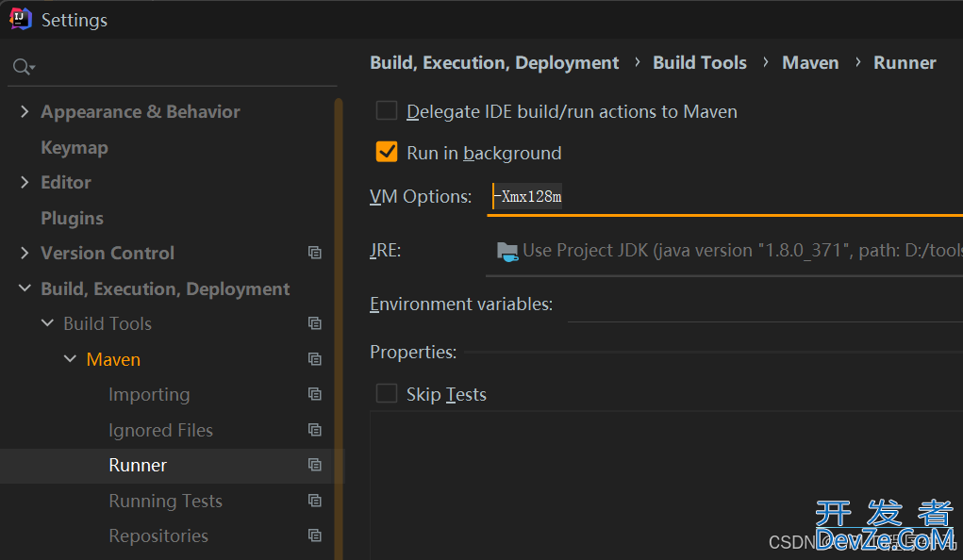Open the JRE selection dropdown

click(x=724, y=251)
